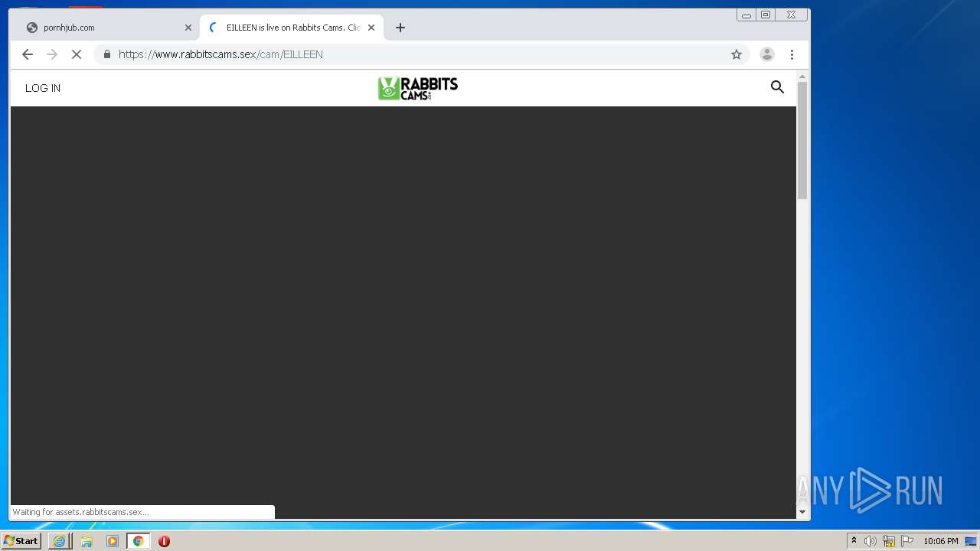Click the Show desktop button
Screen dimensions: 980x551
[x=971, y=541]
